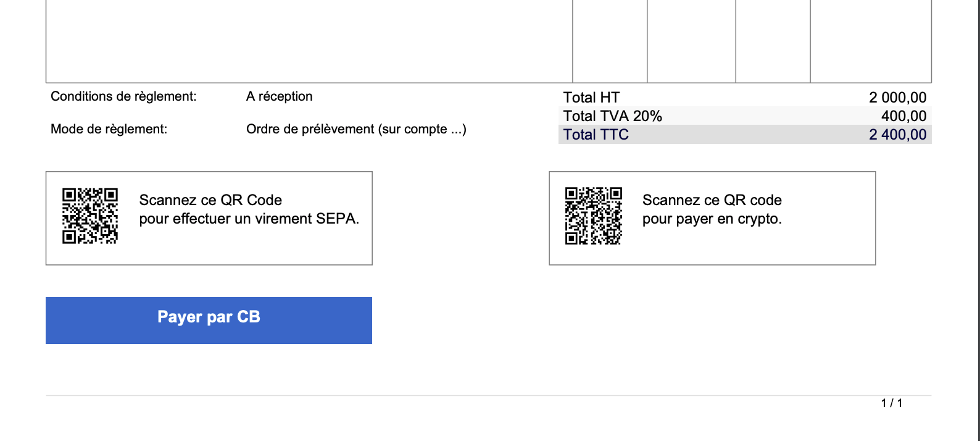The width and height of the screenshot is (980, 441).
Task: Select the pour payer en crypto text
Action: (x=712, y=219)
